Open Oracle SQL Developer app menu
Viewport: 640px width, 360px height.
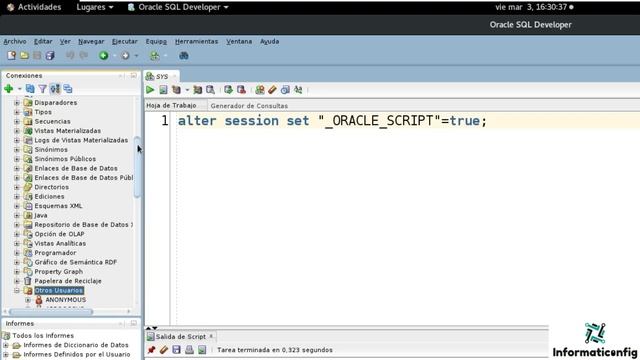[178, 7]
